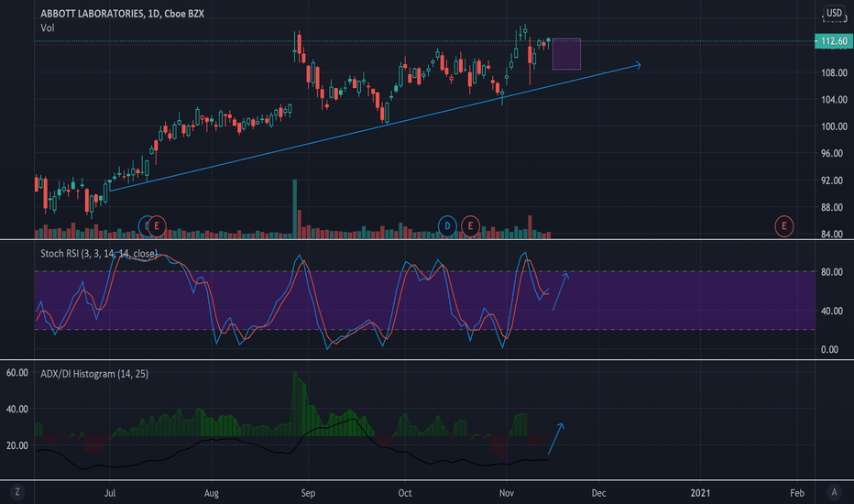Screen dimensions: 854x504
Task: Click the 88.00 price axis label
Action: coord(834,207)
